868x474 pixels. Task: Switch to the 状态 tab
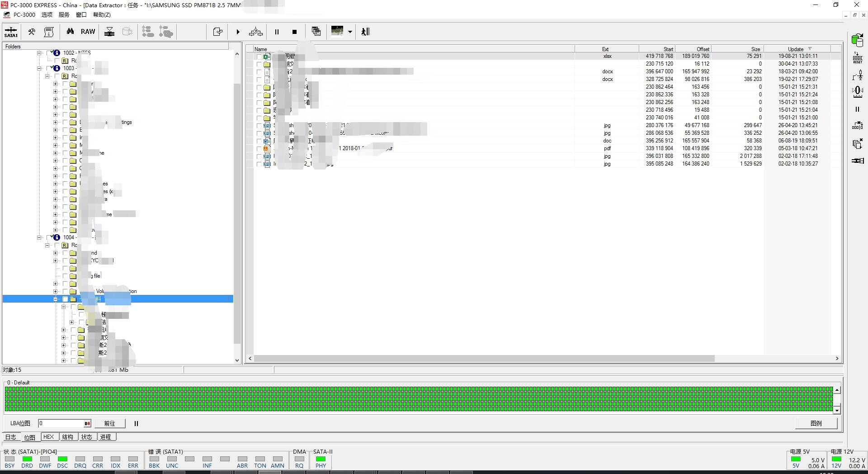[87, 437]
